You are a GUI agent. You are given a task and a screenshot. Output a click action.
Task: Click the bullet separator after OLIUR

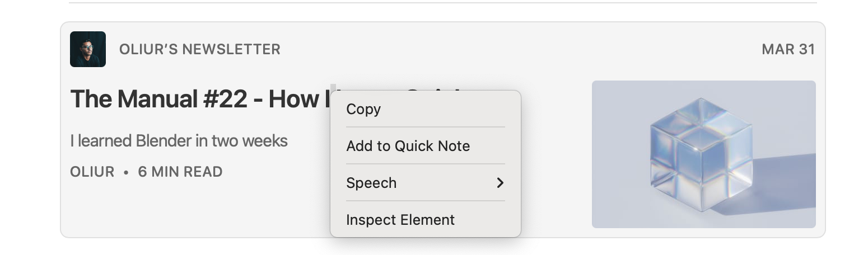point(126,172)
